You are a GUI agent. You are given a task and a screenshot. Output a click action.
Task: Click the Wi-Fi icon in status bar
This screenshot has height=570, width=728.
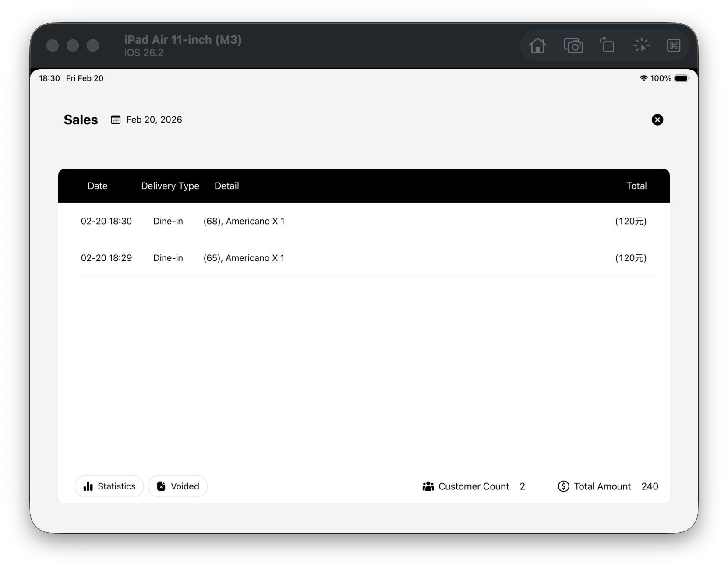tap(643, 78)
